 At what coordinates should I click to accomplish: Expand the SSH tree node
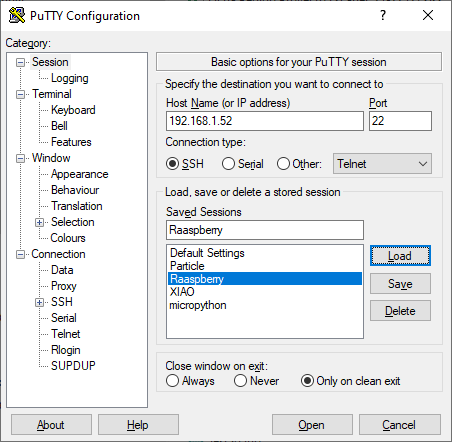pos(39,302)
